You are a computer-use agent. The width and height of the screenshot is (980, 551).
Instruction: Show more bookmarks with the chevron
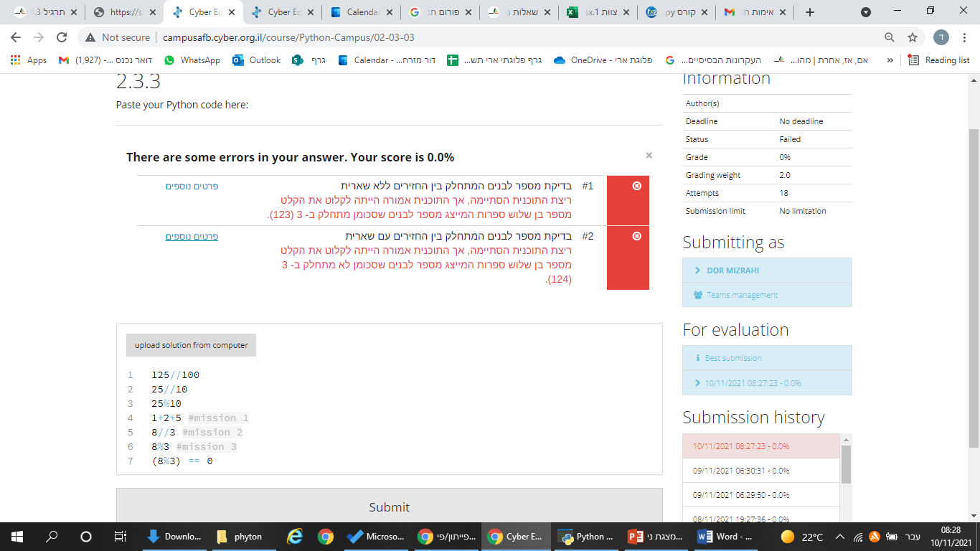click(x=890, y=60)
